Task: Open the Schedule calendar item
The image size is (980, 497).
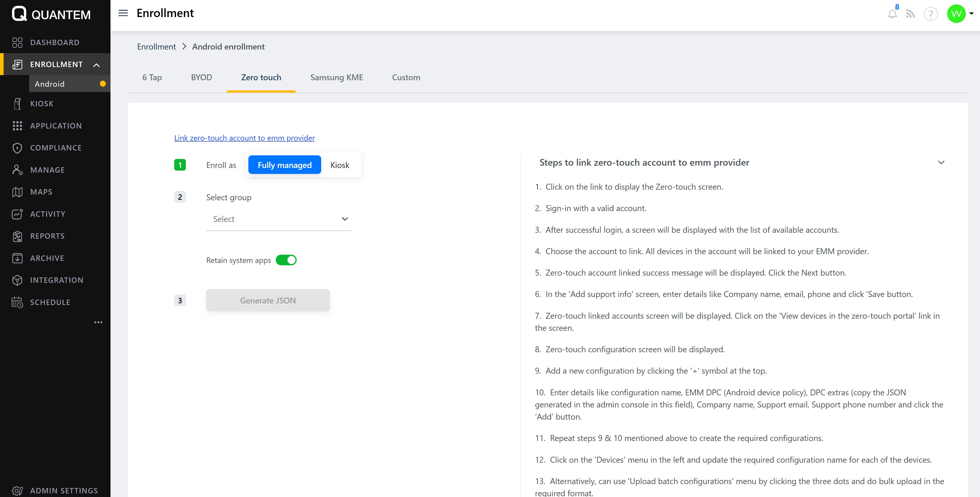Action: [50, 302]
